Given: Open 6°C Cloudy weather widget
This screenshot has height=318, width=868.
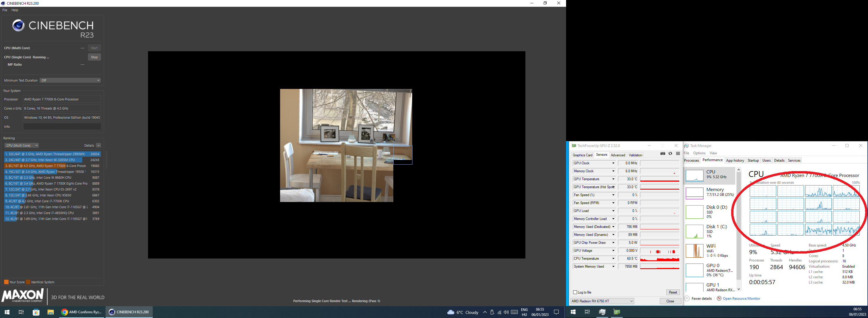Looking at the screenshot, I should coord(463,312).
